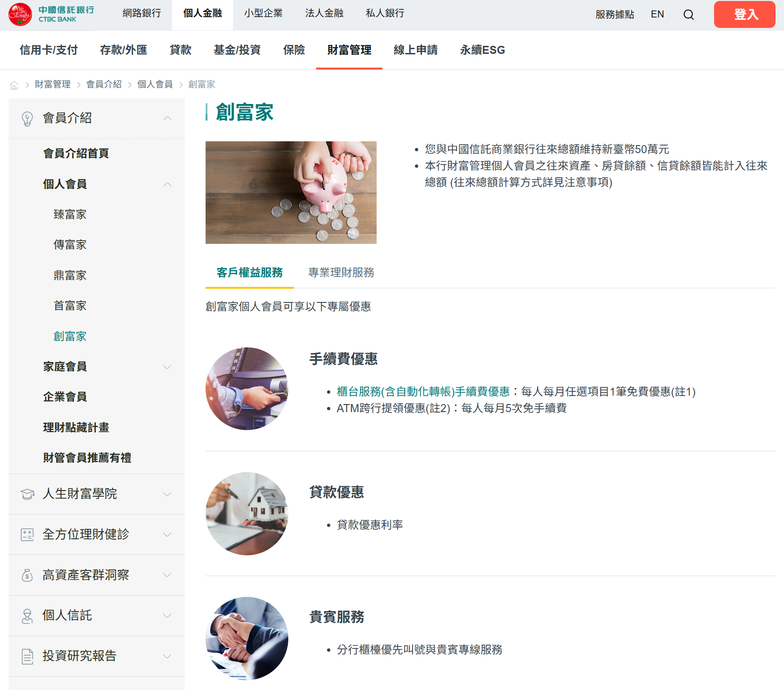Select 臻富家 in the sidebar
The width and height of the screenshot is (784, 690).
[70, 214]
